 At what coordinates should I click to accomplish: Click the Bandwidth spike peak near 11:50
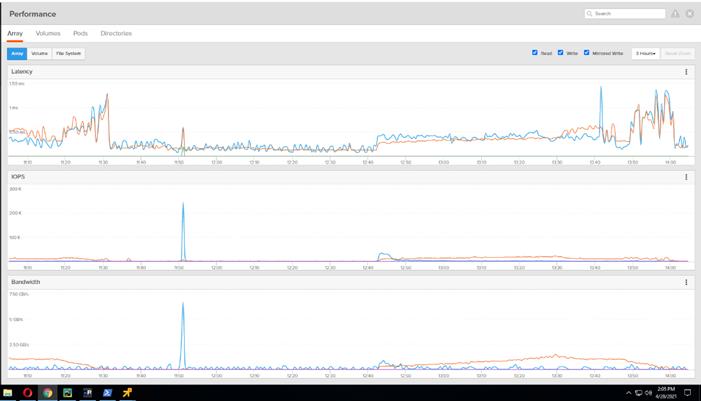coord(183,304)
